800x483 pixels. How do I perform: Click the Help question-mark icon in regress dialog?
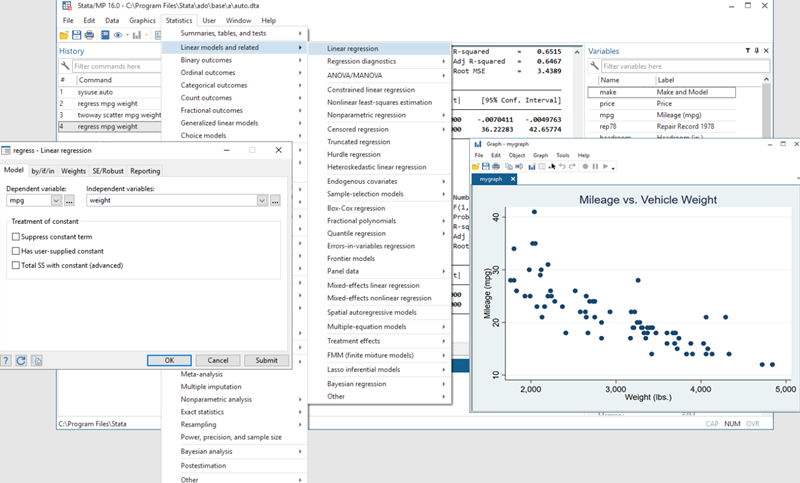(x=6, y=361)
